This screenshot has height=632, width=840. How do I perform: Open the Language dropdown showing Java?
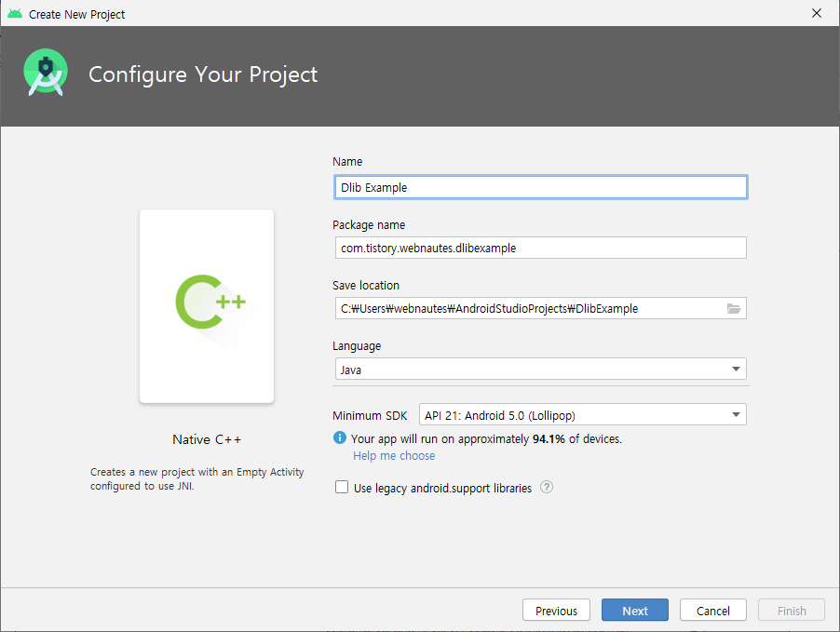(540, 369)
